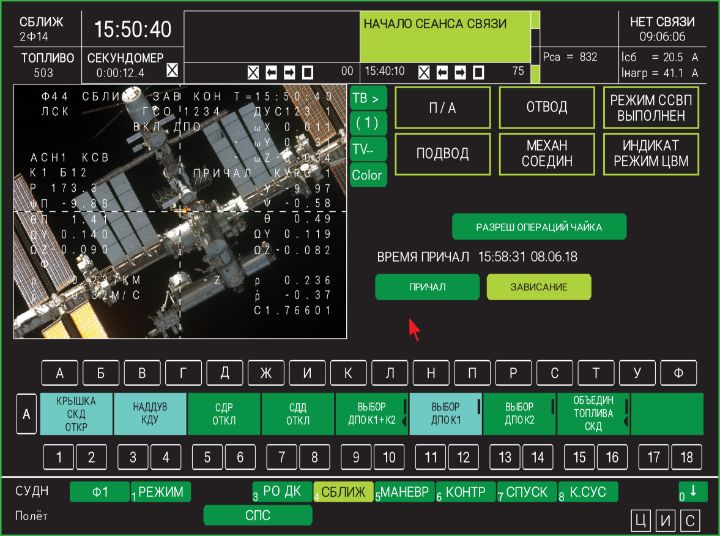The image size is (720, 536).
Task: Expand the ТВ > selector
Action: click(367, 98)
